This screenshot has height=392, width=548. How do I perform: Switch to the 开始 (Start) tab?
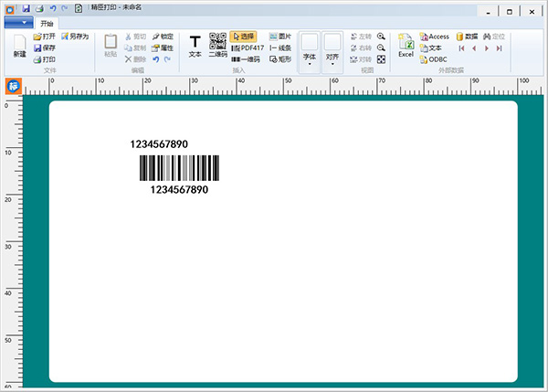tap(47, 24)
